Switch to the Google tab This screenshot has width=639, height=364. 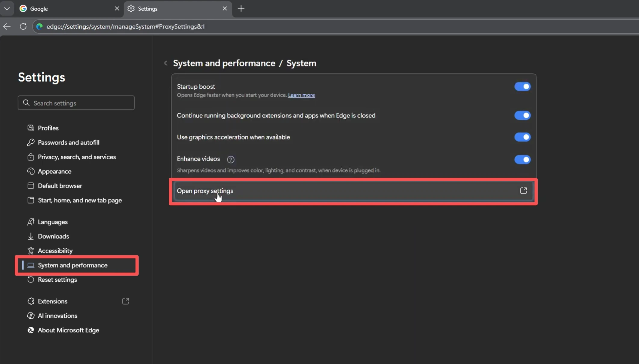(x=69, y=8)
